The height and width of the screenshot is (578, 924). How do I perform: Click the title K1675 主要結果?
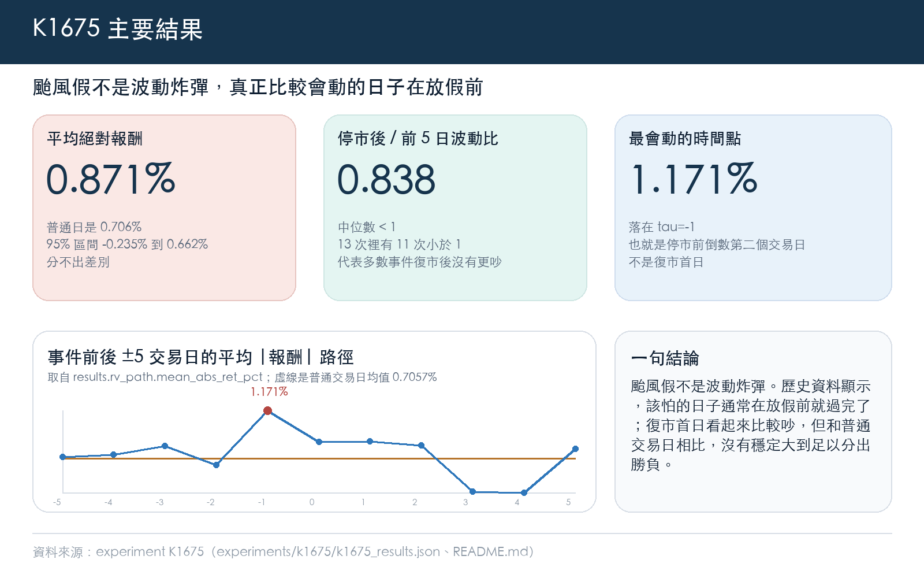[118, 29]
